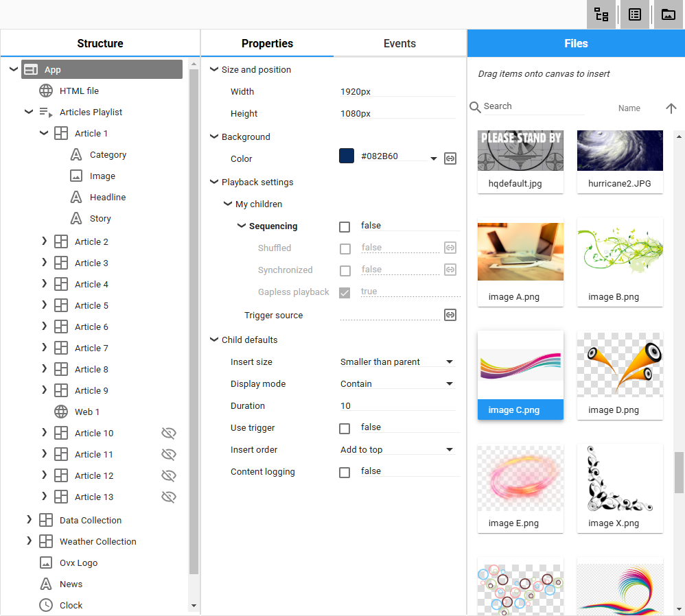Collapse the Background section
The image size is (685, 616).
point(214,137)
